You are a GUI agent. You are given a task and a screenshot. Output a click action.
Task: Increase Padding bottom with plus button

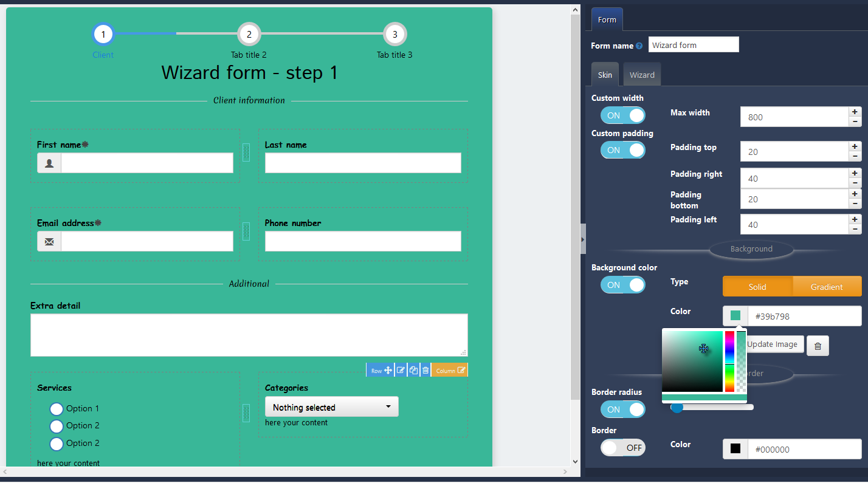tap(855, 194)
